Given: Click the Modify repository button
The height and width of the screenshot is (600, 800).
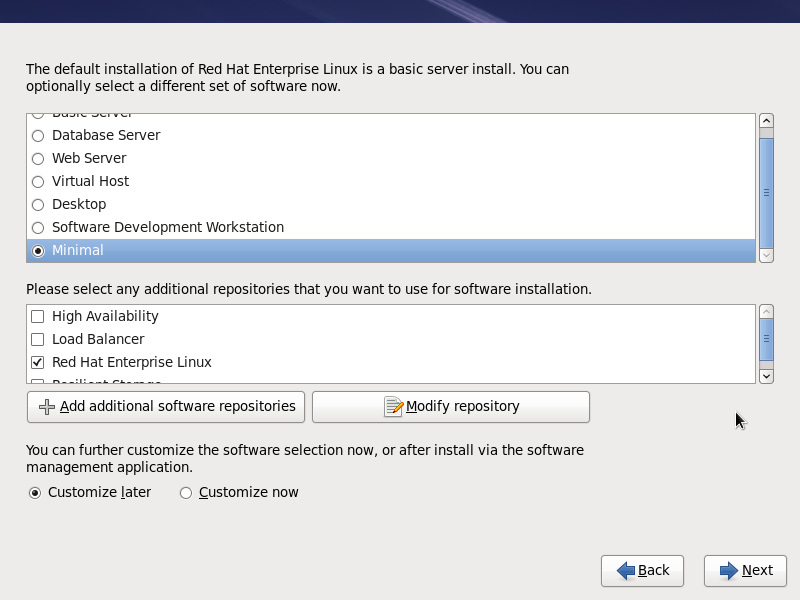Looking at the screenshot, I should 451,407.
